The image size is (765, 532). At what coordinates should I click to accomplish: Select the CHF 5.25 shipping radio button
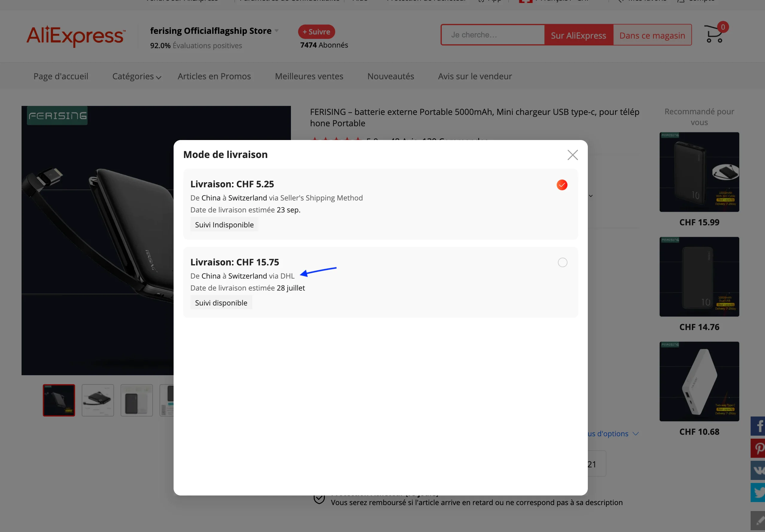coord(562,185)
